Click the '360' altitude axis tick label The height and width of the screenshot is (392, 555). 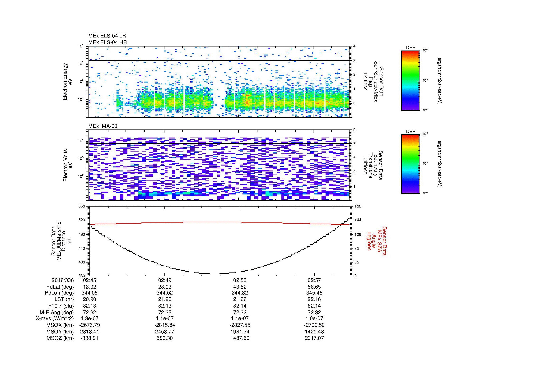(x=82, y=276)
